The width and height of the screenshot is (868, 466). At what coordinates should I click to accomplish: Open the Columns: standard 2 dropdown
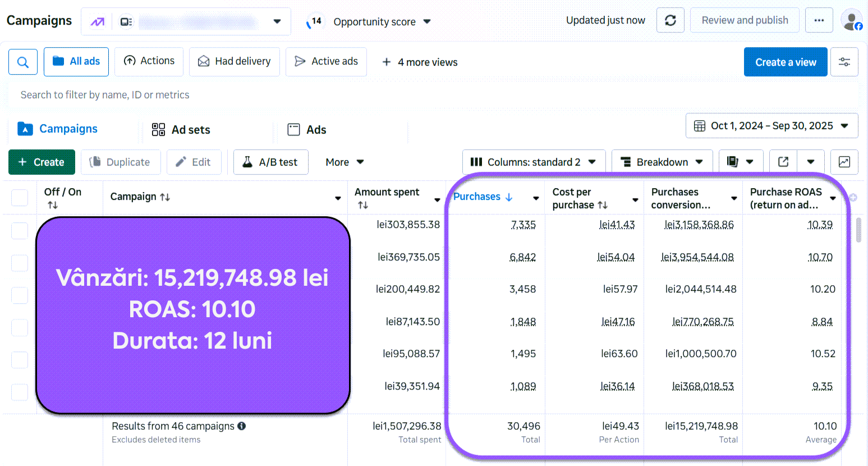(534, 162)
